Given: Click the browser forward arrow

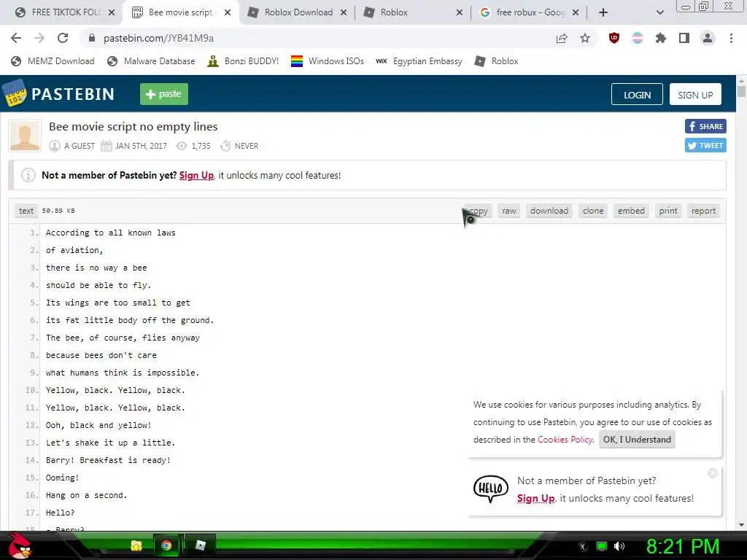Looking at the screenshot, I should point(39,38).
